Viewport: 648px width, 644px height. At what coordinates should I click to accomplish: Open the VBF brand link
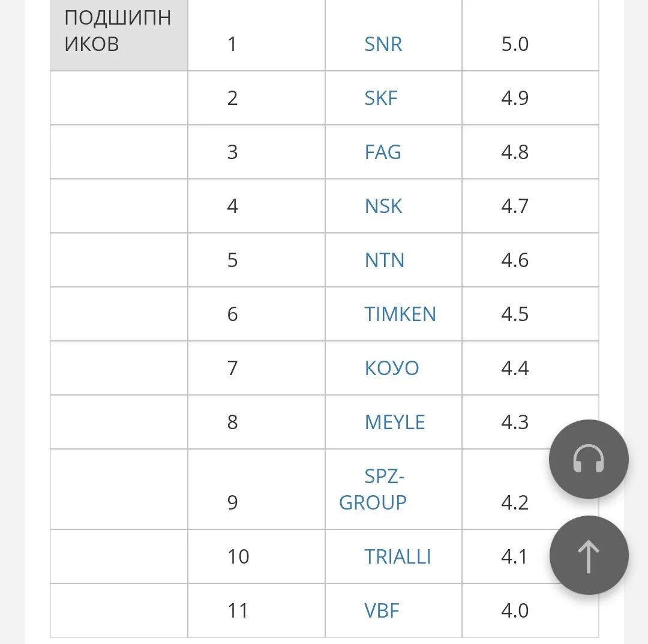382,610
